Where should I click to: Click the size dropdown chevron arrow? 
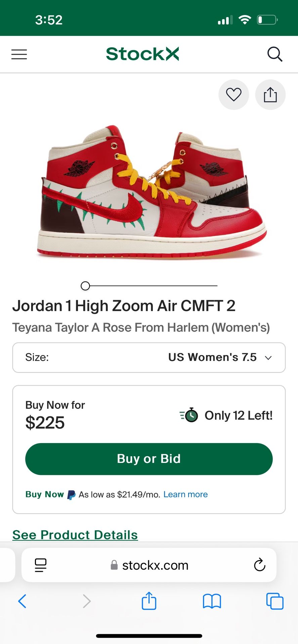pyautogui.click(x=268, y=358)
